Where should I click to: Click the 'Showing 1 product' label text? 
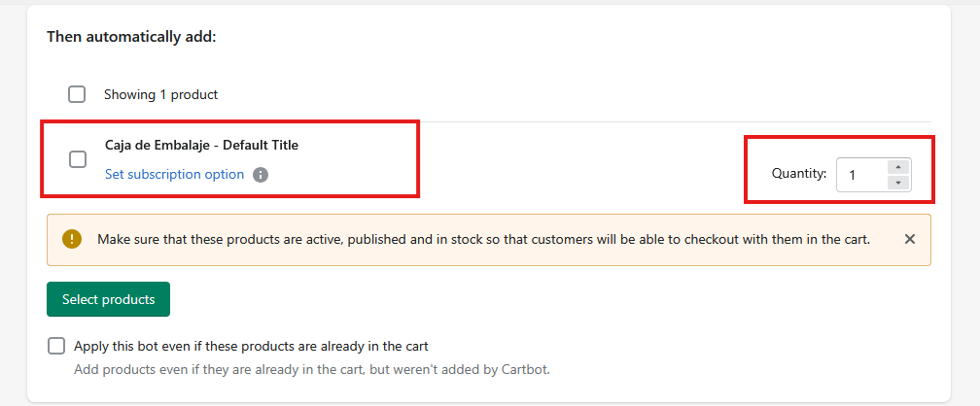pos(161,95)
